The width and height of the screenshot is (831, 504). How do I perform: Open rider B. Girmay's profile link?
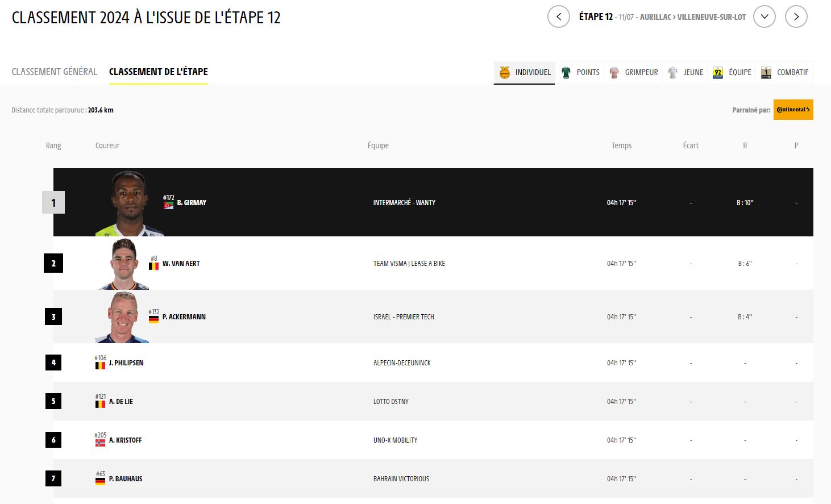point(192,203)
